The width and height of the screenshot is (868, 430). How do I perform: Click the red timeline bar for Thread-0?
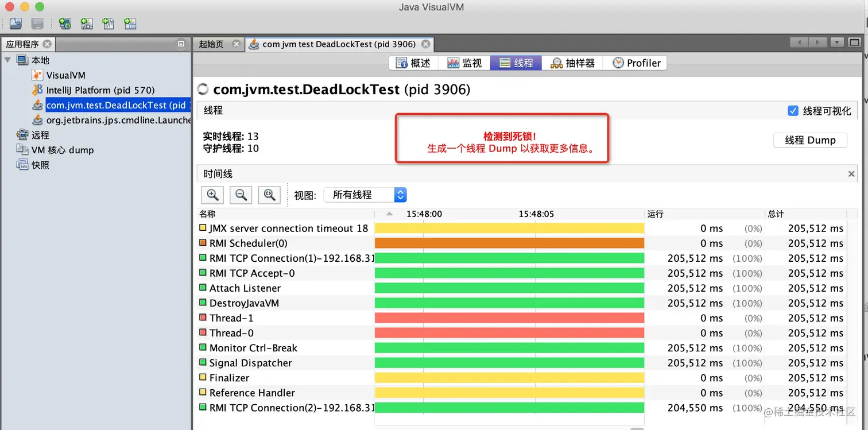(x=509, y=333)
